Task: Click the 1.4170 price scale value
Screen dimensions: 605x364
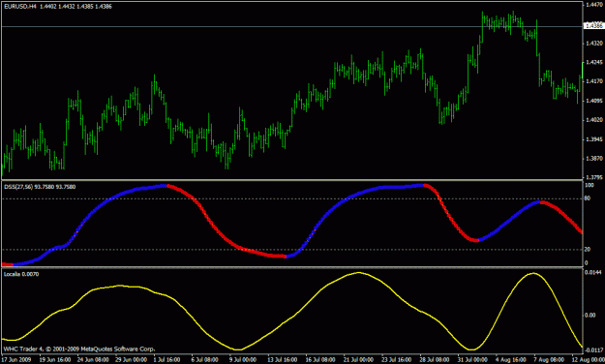Action: pyautogui.click(x=594, y=81)
